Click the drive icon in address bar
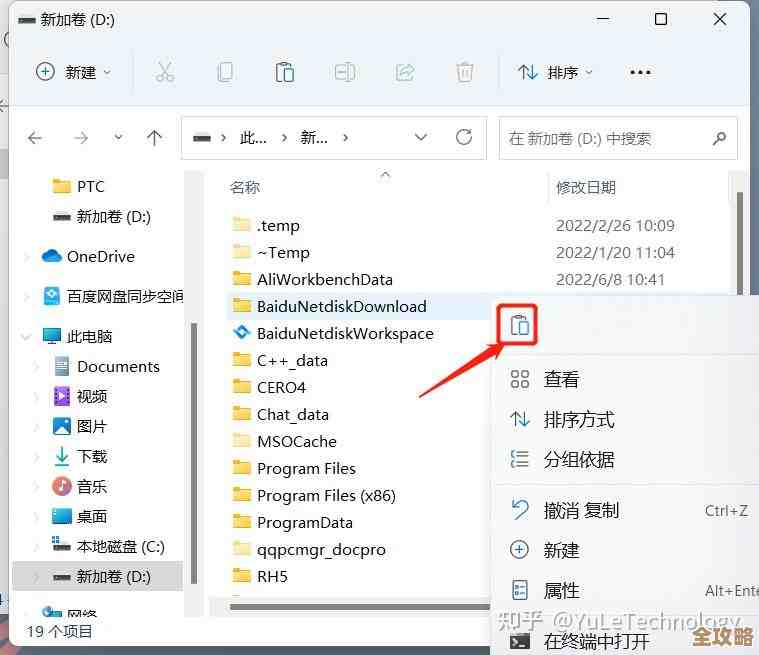The width and height of the screenshot is (759, 655). pos(201,138)
